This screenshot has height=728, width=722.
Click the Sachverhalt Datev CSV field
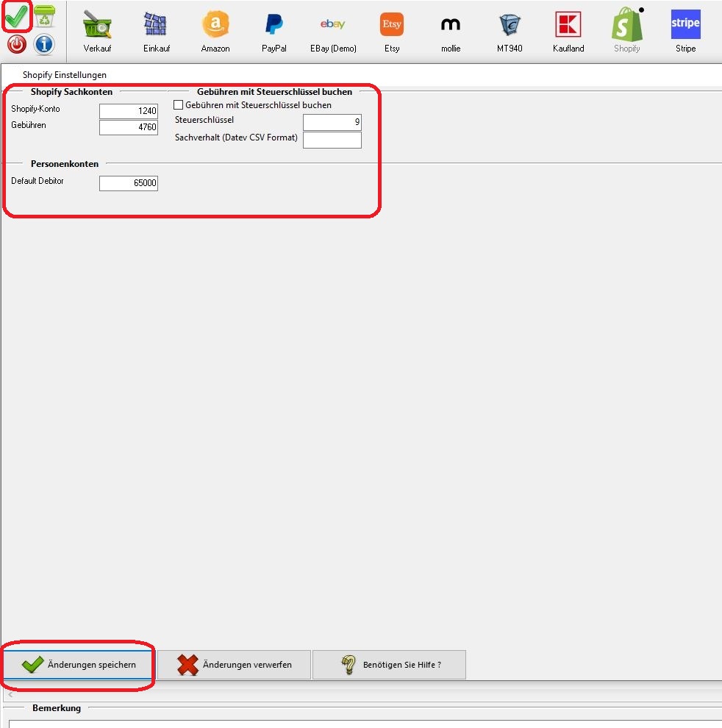pyautogui.click(x=332, y=140)
